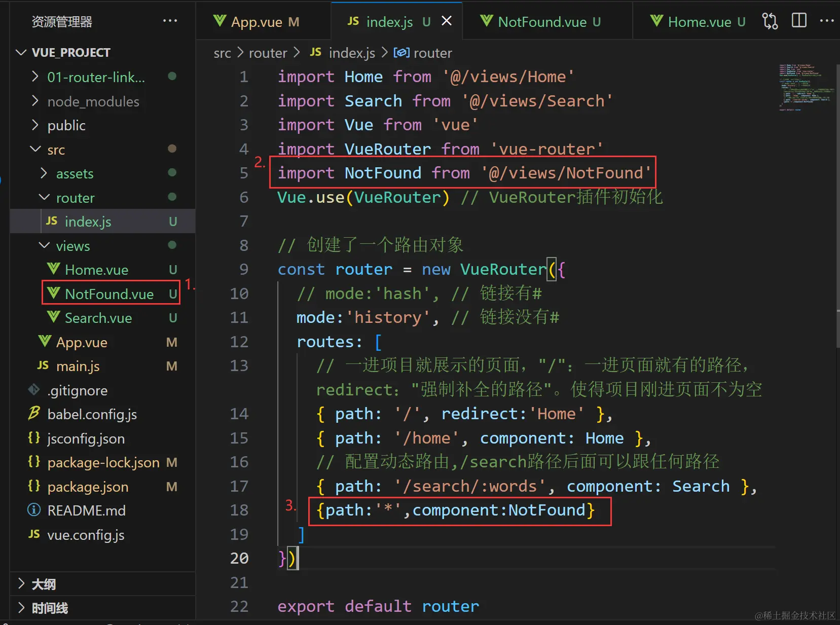Click the router folder breadcrumb segment
The height and width of the screenshot is (625, 840).
pyautogui.click(x=268, y=53)
